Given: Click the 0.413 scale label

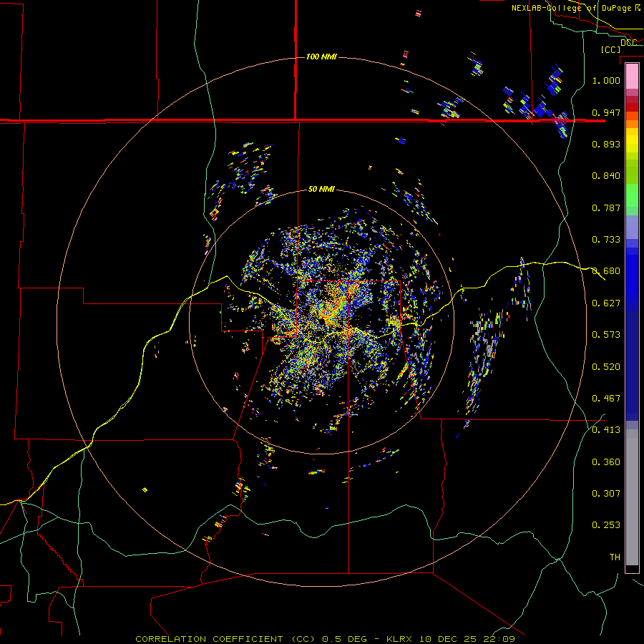Looking at the screenshot, I should click(606, 429).
